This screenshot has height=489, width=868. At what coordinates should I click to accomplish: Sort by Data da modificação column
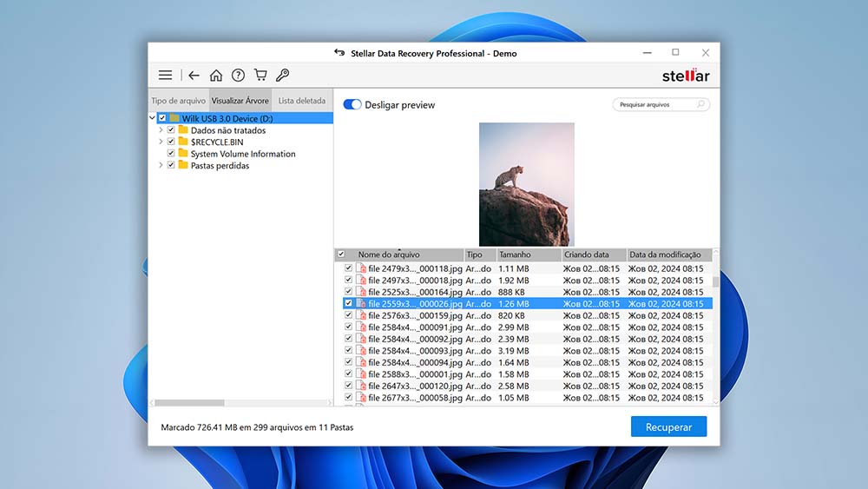(x=668, y=254)
